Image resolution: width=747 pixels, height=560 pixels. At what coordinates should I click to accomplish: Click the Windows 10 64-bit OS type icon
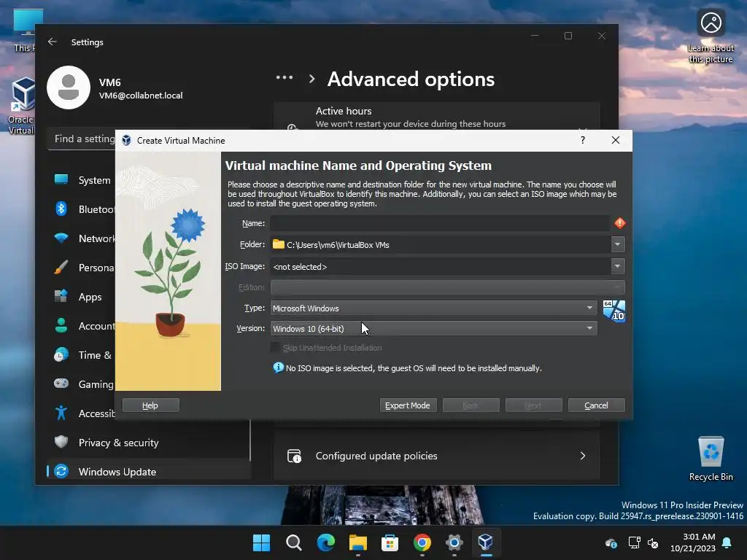coord(614,311)
